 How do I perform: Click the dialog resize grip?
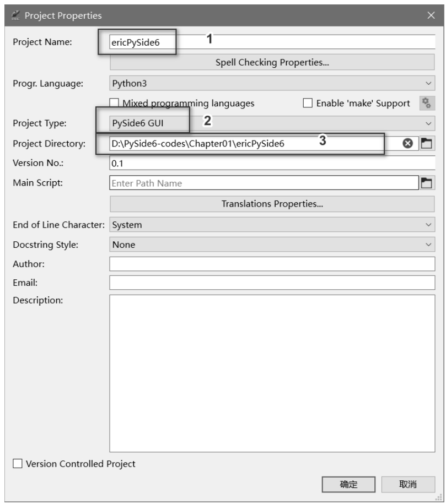coord(439,497)
